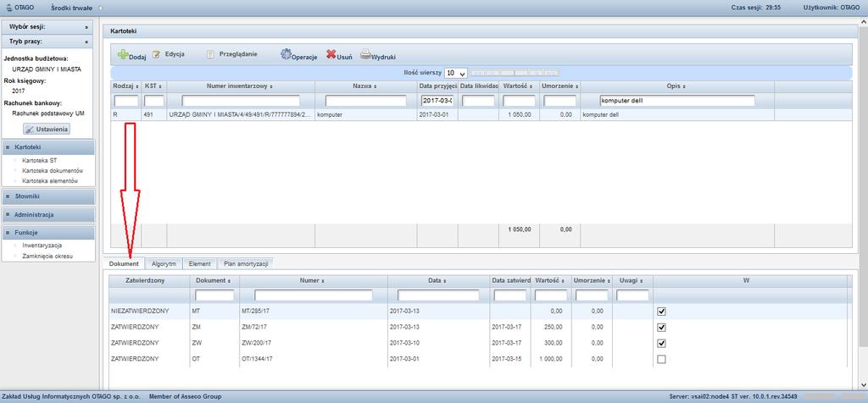Click the Rodzaj filter field

coord(126,101)
